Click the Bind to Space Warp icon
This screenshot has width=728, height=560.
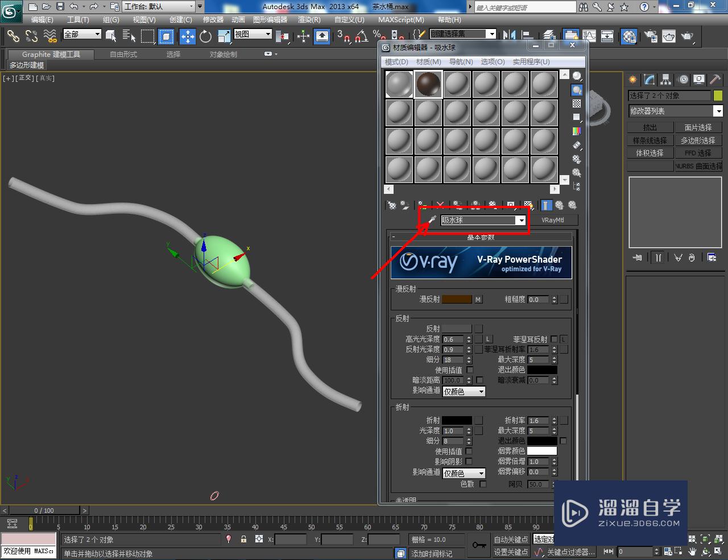(50, 36)
